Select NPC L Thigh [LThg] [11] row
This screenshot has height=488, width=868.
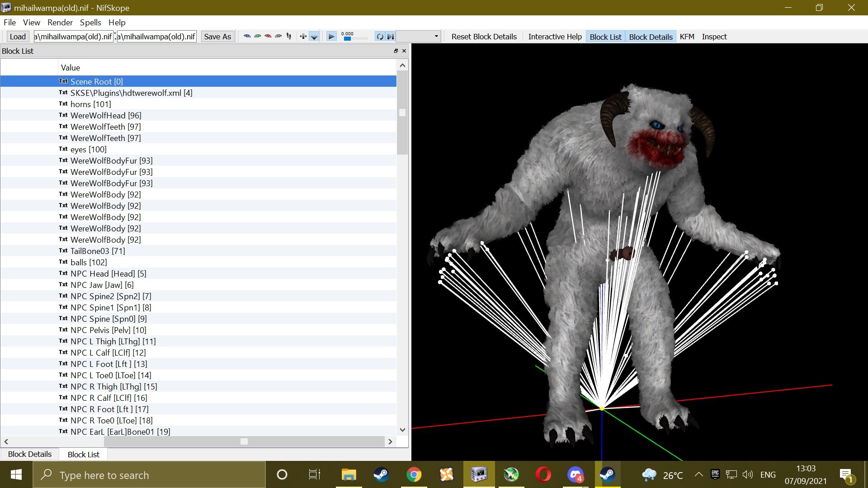click(x=198, y=341)
